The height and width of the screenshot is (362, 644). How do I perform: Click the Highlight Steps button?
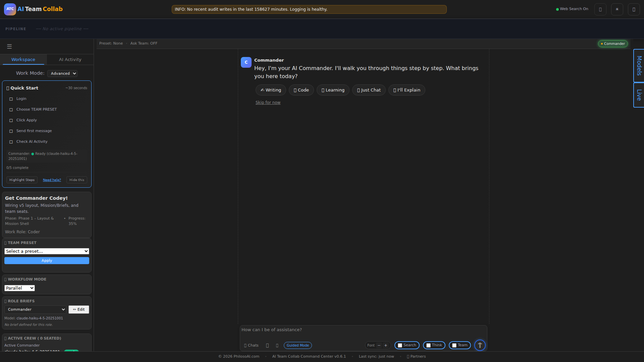pos(22,180)
